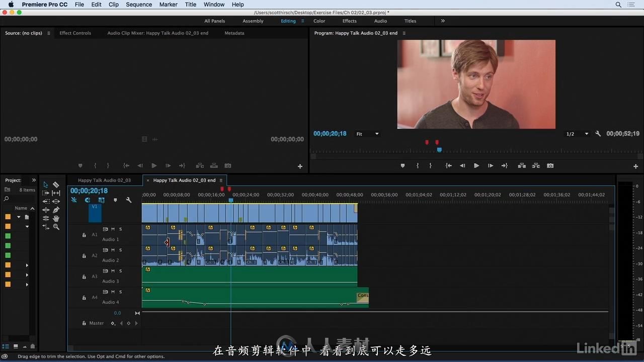Screen dimensions: 644x362
Task: Click the Program Monitor playhead marker
Action: (439, 150)
